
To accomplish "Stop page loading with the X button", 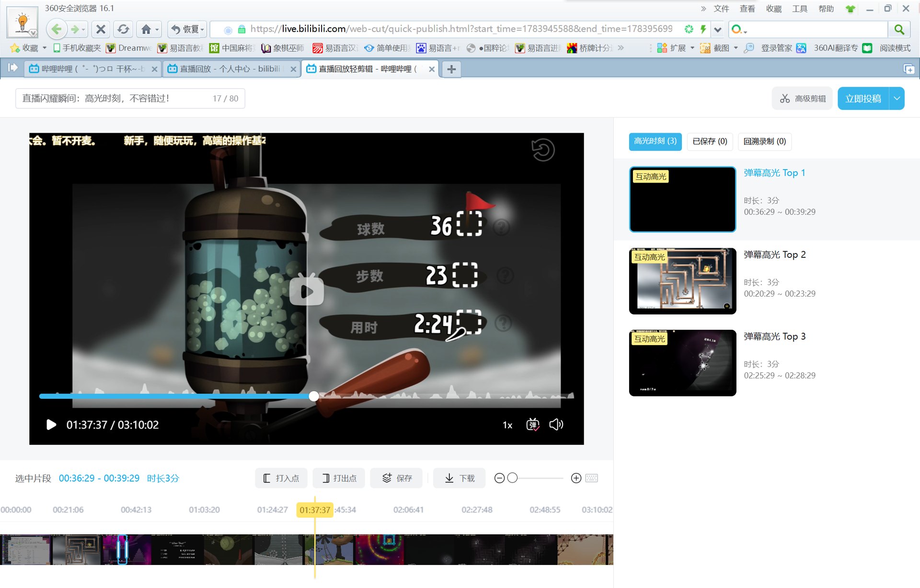I will tap(101, 29).
